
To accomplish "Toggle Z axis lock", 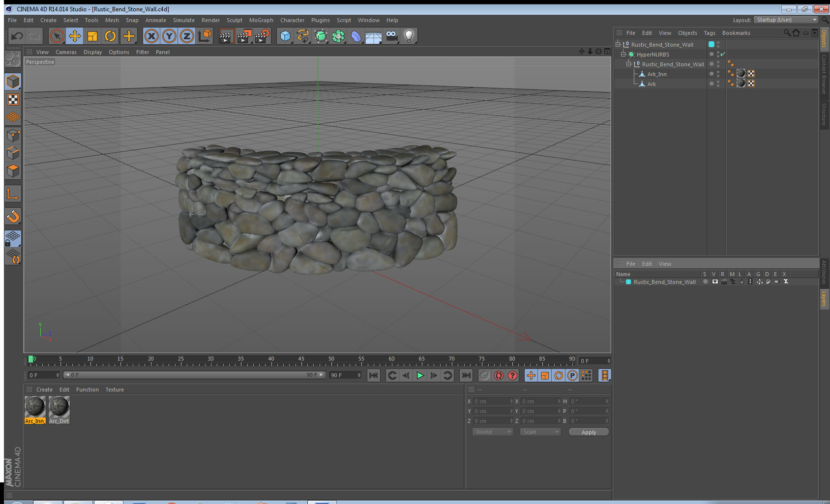I will pyautogui.click(x=187, y=36).
